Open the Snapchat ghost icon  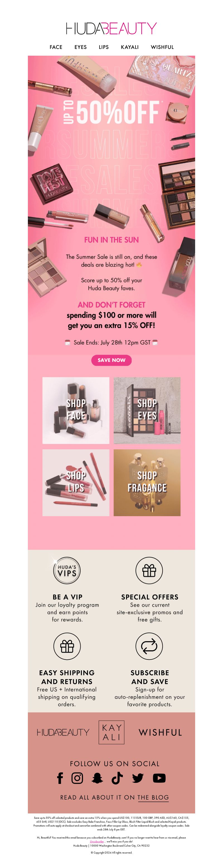tap(97, 778)
